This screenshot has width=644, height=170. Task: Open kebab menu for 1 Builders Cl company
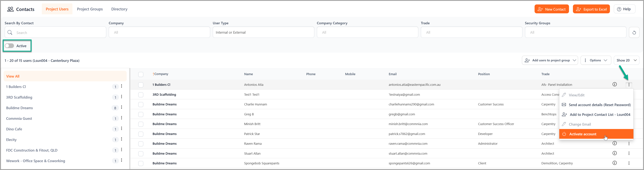[122, 86]
